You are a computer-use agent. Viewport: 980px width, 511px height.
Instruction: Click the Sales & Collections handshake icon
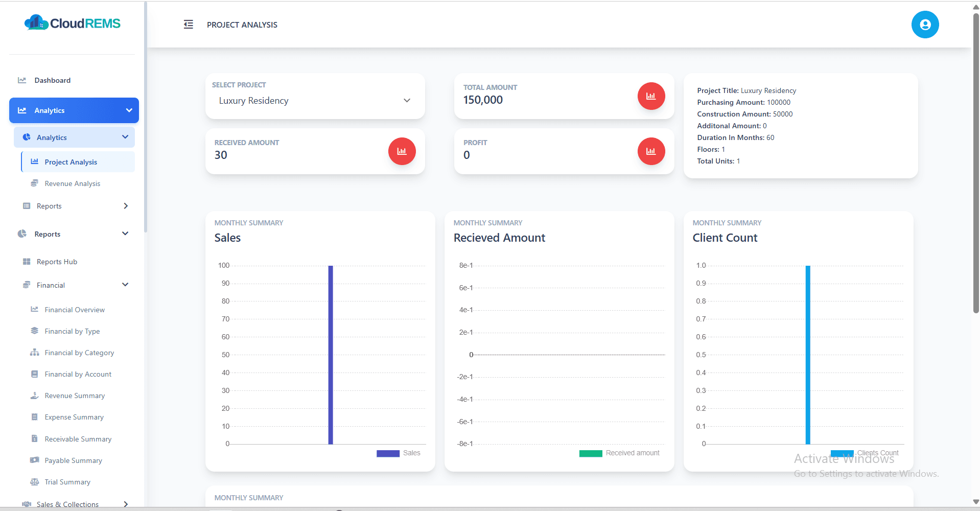[x=27, y=504]
